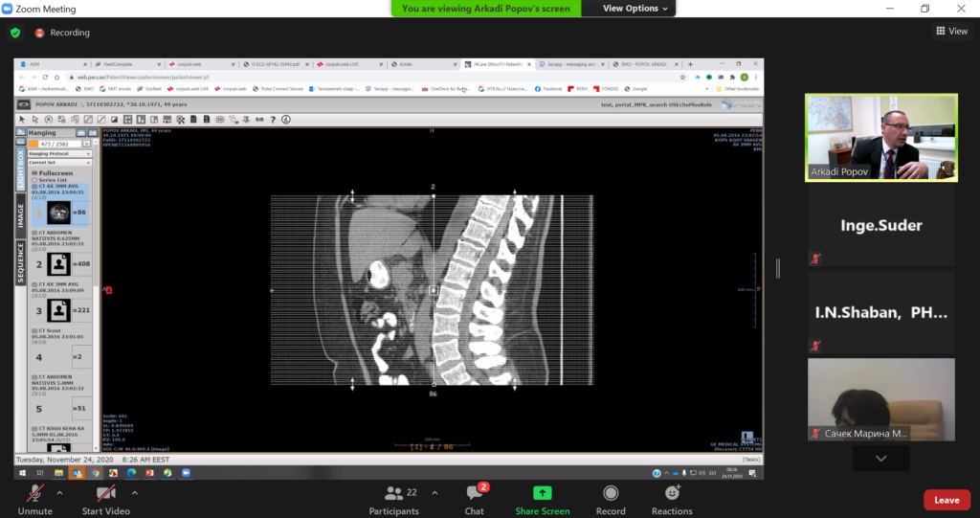980x518 pixels.
Task: Click the green Share Screen button
Action: 543,500
